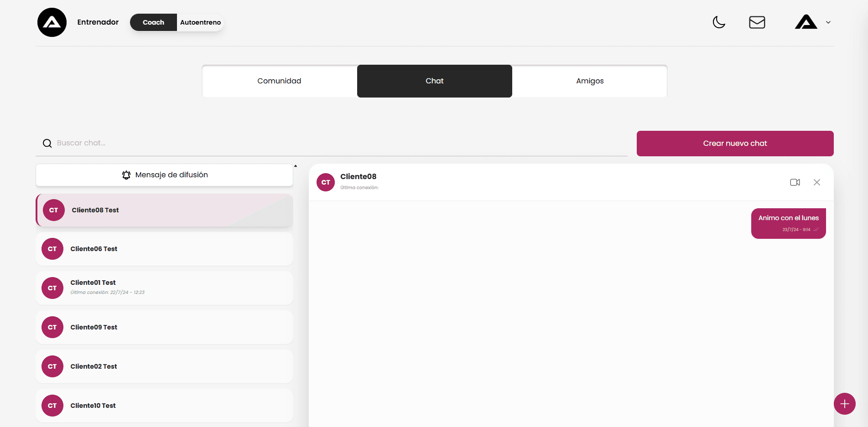This screenshot has width=868, height=427.
Task: Close the Cliente08 conversation panel
Action: 816,182
